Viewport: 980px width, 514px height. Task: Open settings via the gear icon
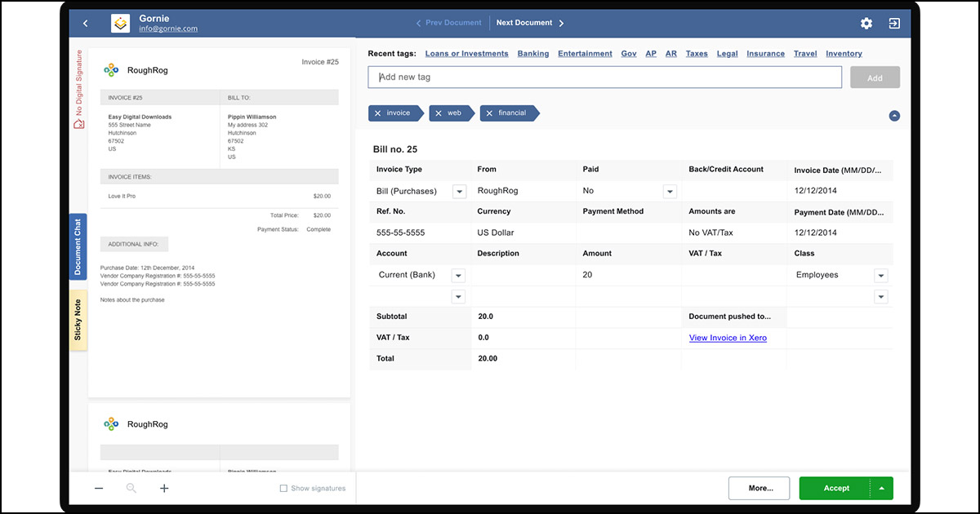coord(866,24)
